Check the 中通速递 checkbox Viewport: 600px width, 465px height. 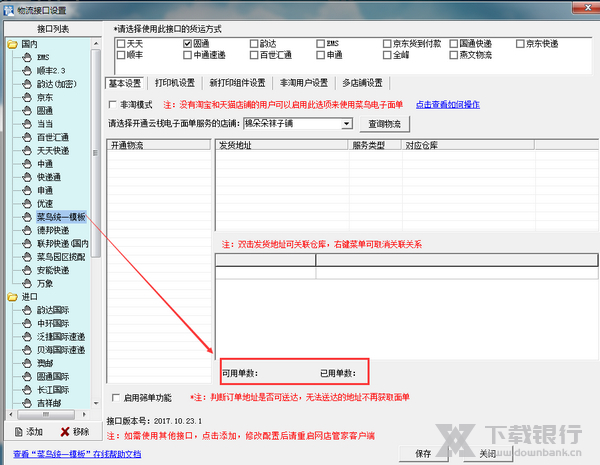point(188,55)
